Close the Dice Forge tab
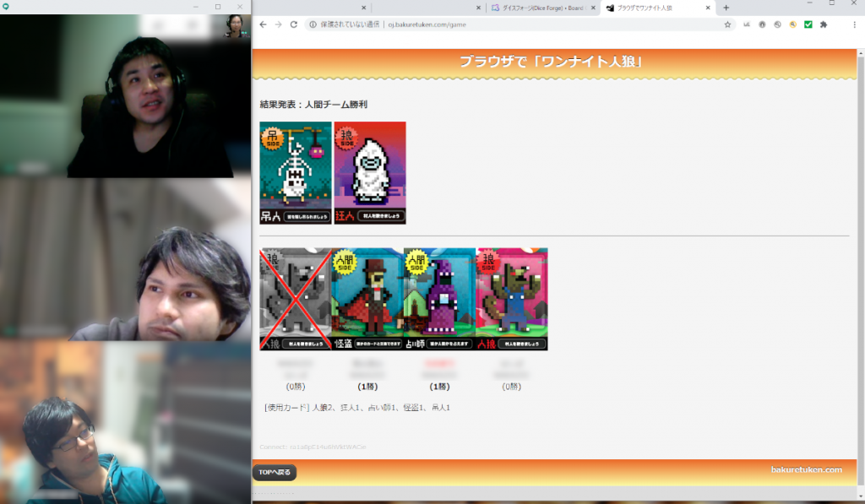The height and width of the screenshot is (504, 865). click(594, 8)
